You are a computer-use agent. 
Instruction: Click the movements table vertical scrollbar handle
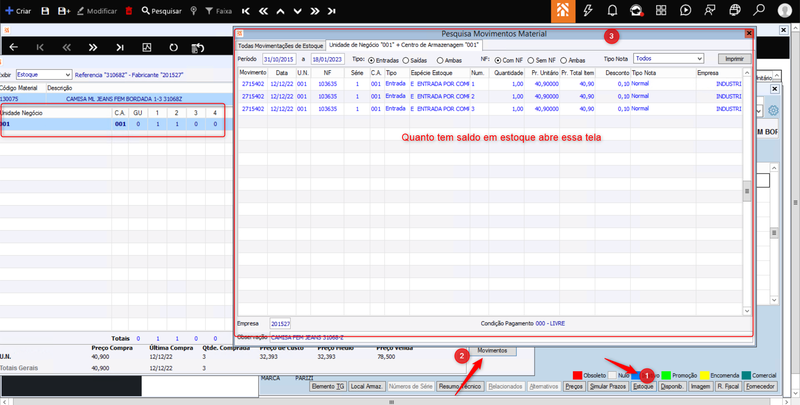click(747, 191)
